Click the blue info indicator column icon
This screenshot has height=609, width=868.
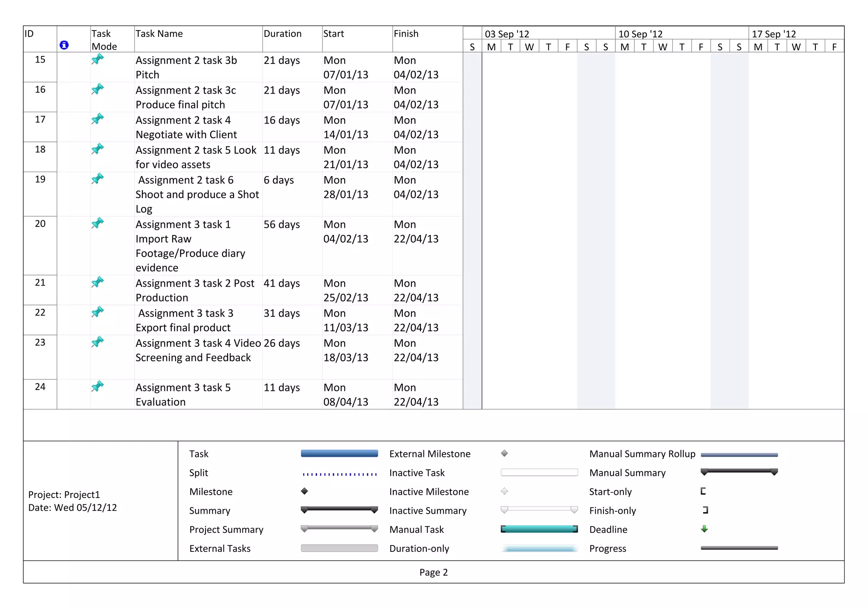tap(64, 45)
